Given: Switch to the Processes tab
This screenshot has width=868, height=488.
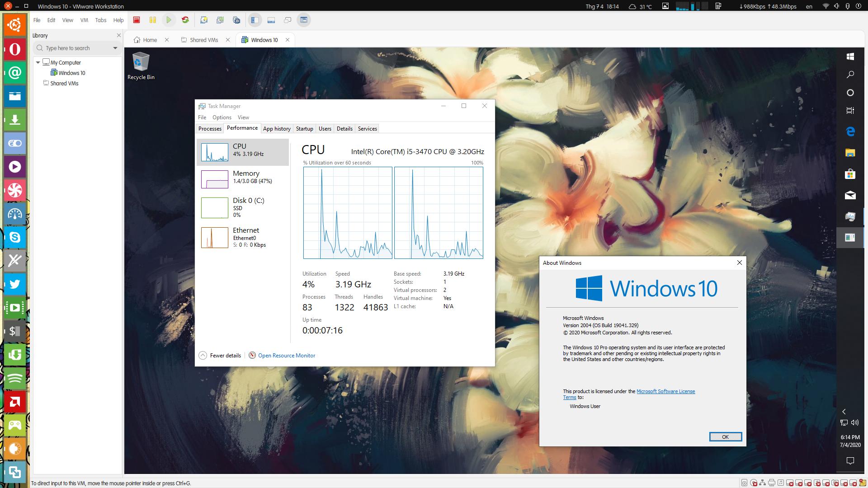Looking at the screenshot, I should 210,129.
